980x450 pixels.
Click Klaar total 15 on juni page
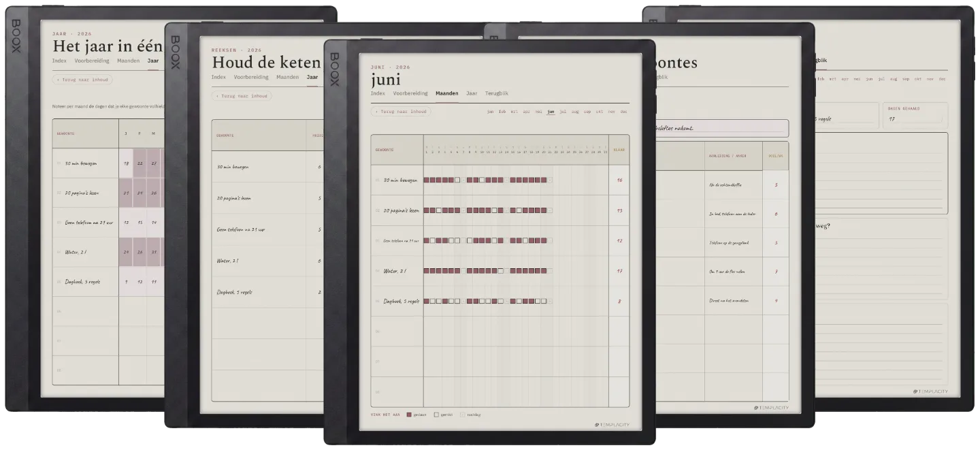click(619, 210)
